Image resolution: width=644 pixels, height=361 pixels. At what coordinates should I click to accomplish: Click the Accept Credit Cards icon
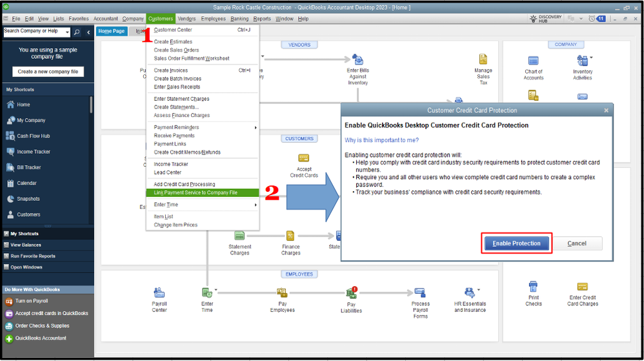click(x=303, y=158)
